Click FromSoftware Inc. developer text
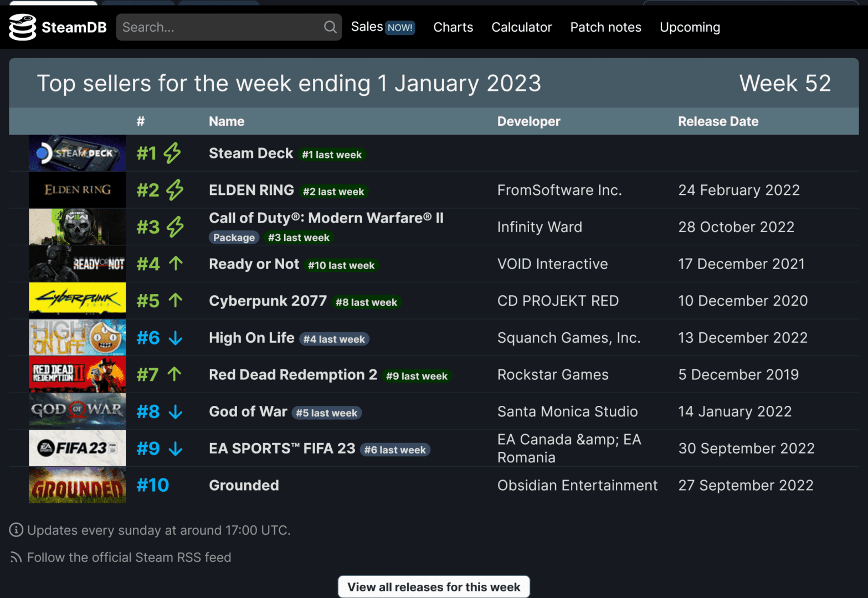Screen dimensions: 868x598 [x=559, y=190]
